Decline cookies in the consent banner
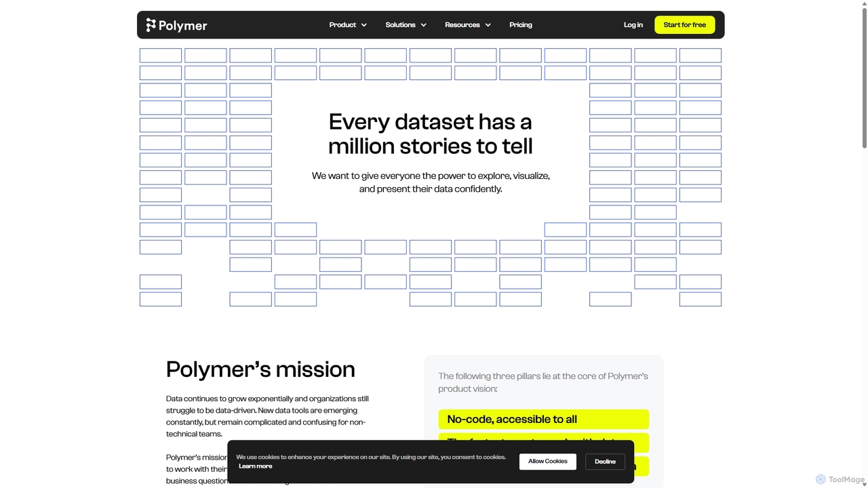 point(606,462)
